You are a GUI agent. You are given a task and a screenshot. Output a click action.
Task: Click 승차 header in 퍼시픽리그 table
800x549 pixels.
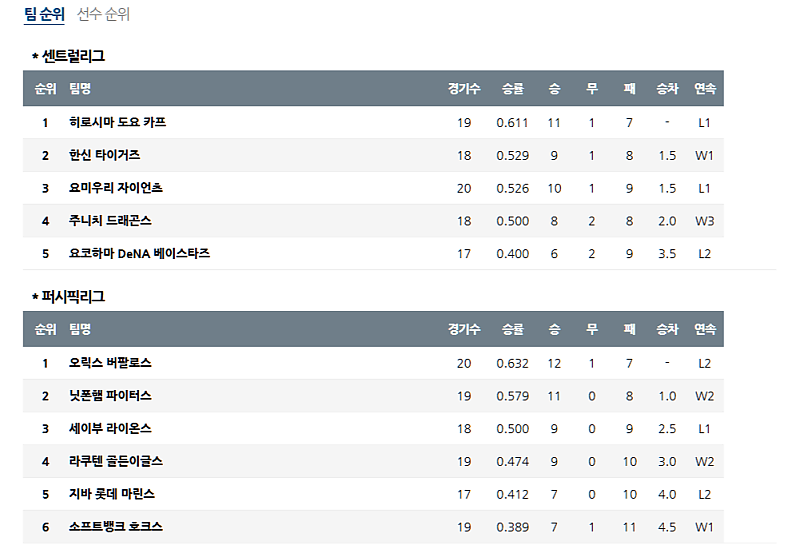tap(667, 329)
